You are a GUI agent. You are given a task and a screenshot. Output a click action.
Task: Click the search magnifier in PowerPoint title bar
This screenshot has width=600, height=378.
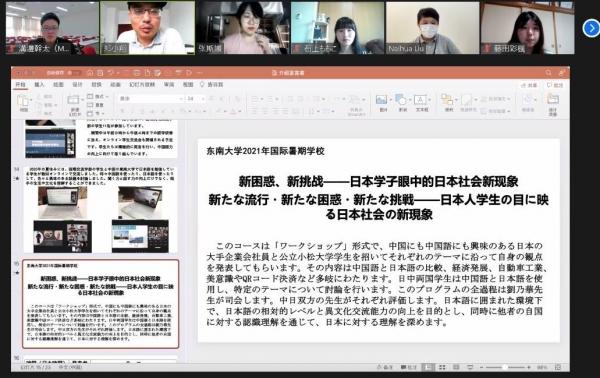(549, 73)
